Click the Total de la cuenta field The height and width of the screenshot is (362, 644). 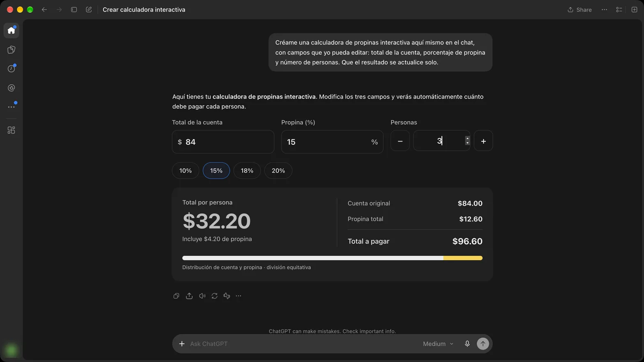223,142
